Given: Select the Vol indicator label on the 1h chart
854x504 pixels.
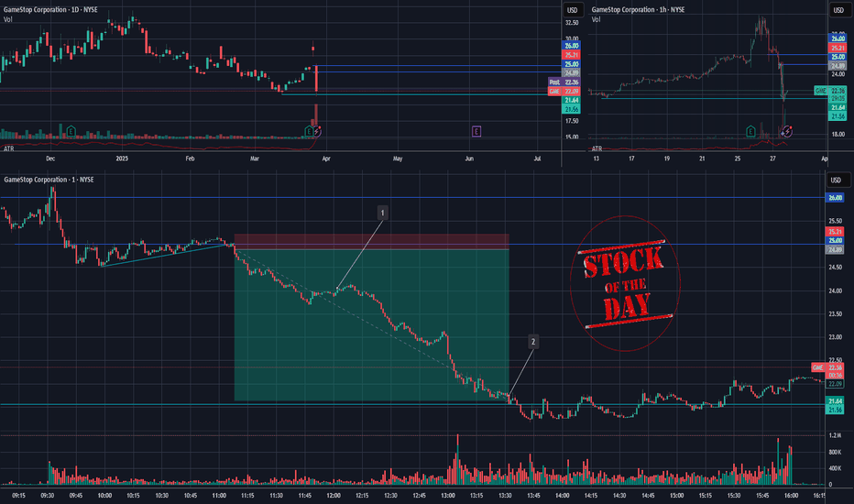Looking at the screenshot, I should [596, 19].
